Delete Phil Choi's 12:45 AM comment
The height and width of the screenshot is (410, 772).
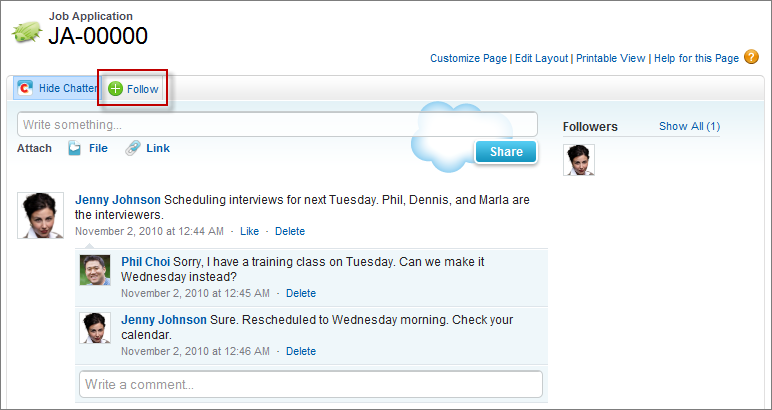301,293
